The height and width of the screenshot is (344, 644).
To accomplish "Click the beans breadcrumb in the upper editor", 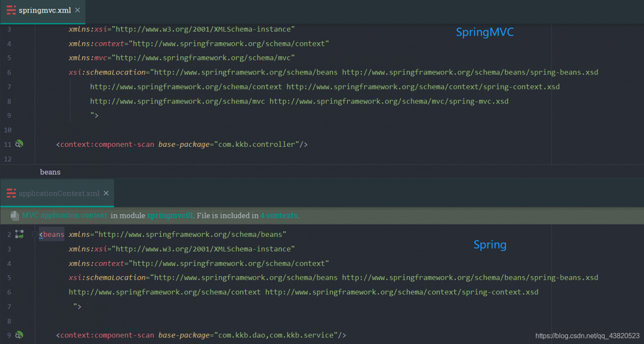I will pyautogui.click(x=50, y=172).
